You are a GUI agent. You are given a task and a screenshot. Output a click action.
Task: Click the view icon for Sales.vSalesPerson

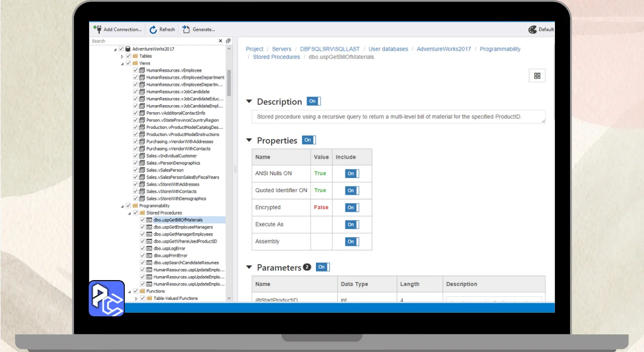142,170
